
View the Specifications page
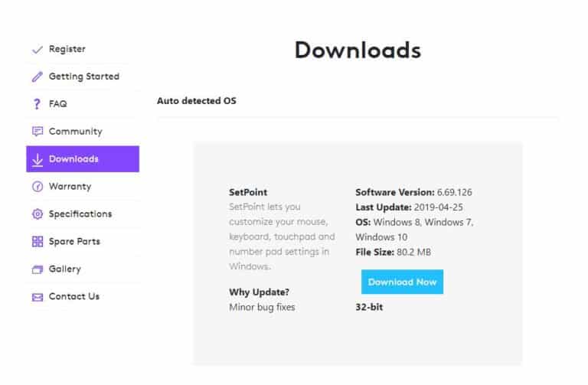click(80, 214)
